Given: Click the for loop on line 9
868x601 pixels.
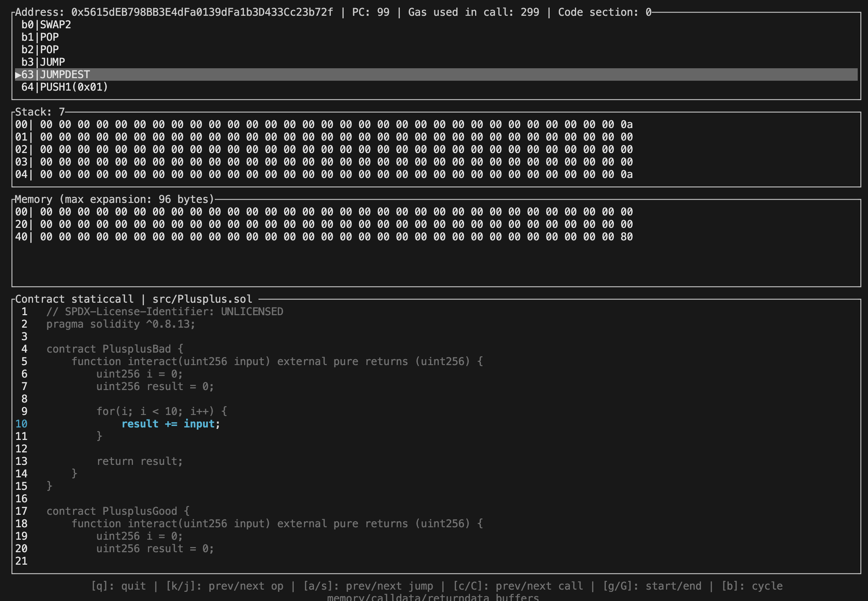Looking at the screenshot, I should [162, 411].
